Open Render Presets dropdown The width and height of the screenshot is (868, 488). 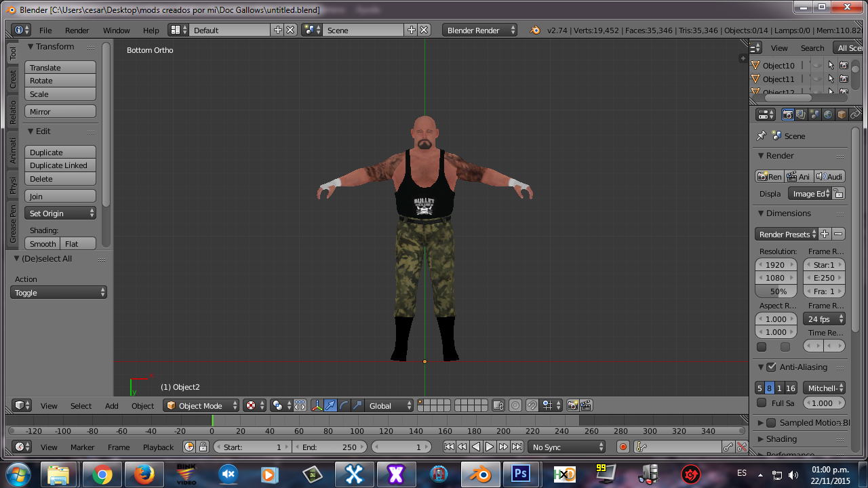click(787, 234)
